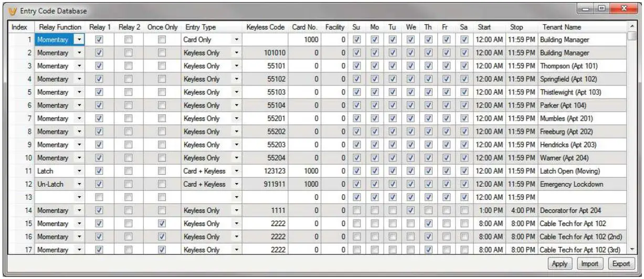Open Relay Function dropdown for Hendricks (Apt 203)
The width and height of the screenshot is (644, 279).
[x=79, y=145]
